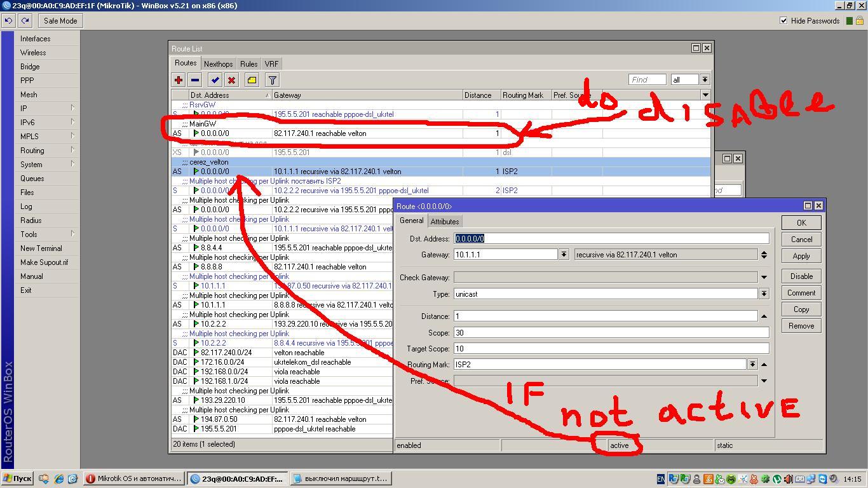Click the Gateway add/remove stepper arrows
This screenshot has width=868, height=488.
[764, 255]
